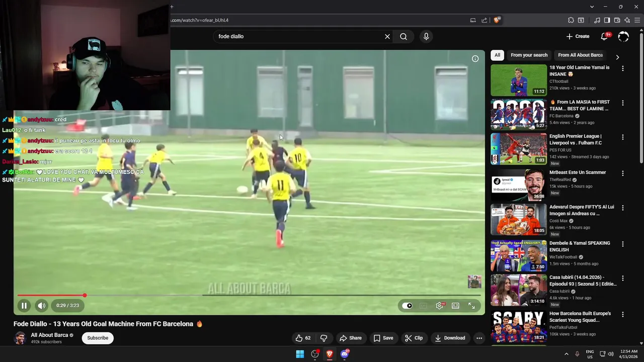Pause the video playback
The image size is (644, 362).
24,305
